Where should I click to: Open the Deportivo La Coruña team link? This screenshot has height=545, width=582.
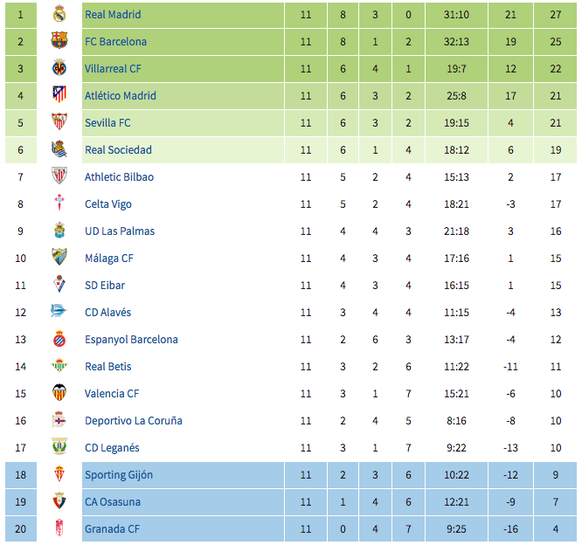pyautogui.click(x=133, y=421)
